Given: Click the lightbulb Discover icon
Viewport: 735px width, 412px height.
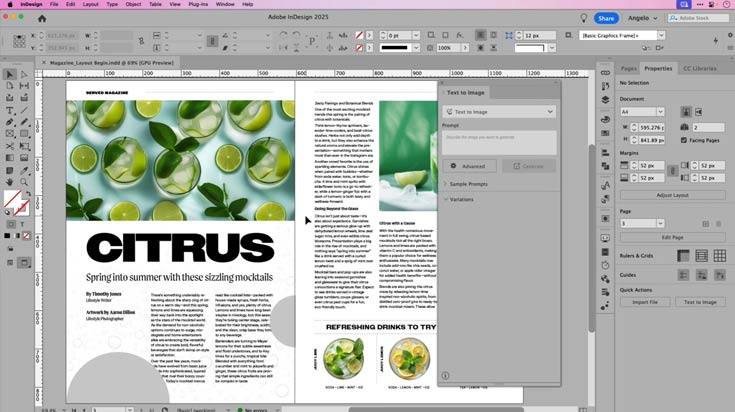Looking at the screenshot, I should click(584, 18).
